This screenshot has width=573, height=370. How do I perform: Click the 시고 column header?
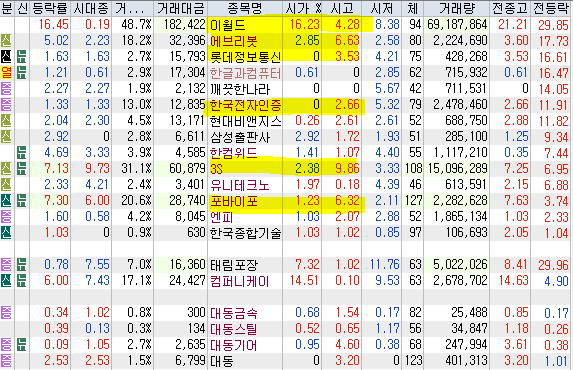click(342, 8)
